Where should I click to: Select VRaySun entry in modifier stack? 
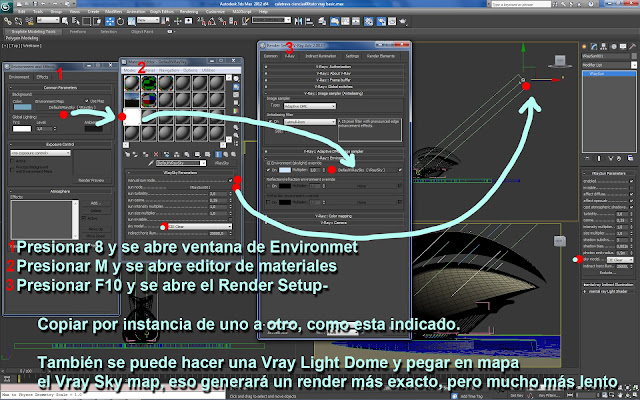point(609,74)
